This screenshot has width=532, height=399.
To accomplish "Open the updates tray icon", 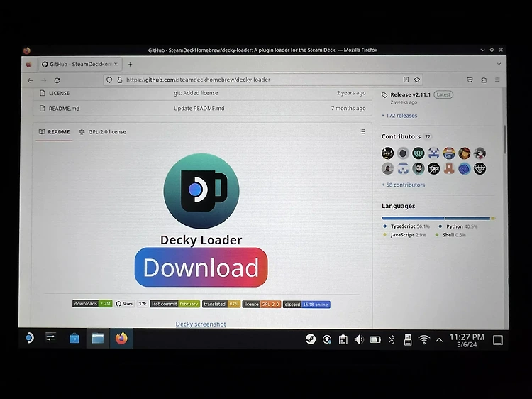I will [x=327, y=339].
